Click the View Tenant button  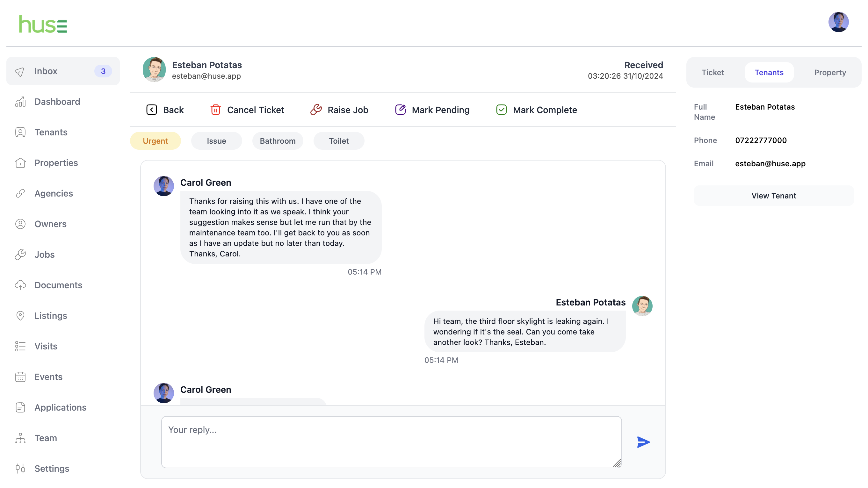coord(773,196)
